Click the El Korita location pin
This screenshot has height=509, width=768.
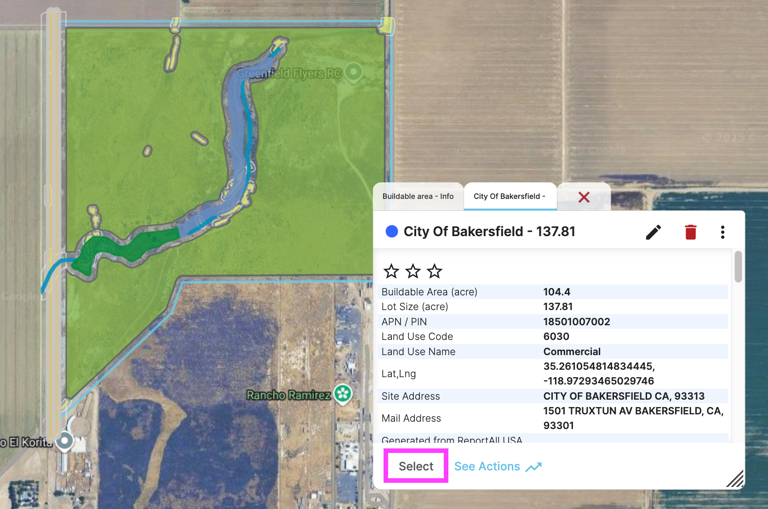pos(64,441)
